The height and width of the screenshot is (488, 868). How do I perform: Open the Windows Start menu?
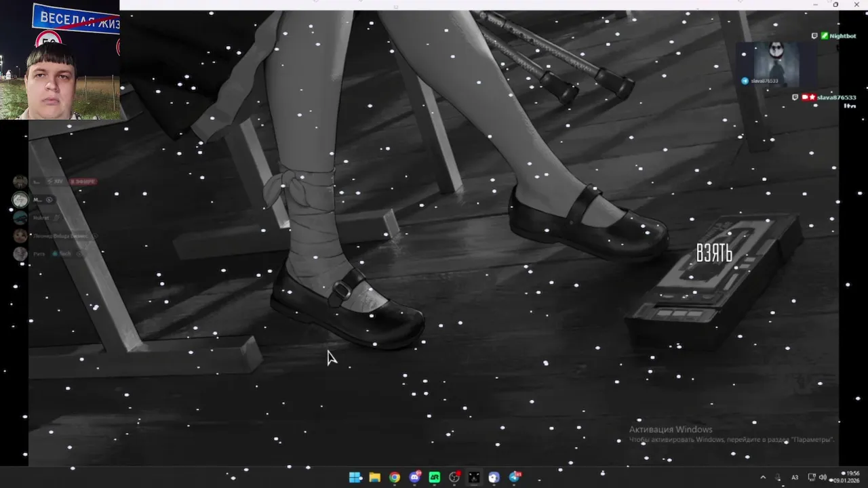(x=355, y=477)
